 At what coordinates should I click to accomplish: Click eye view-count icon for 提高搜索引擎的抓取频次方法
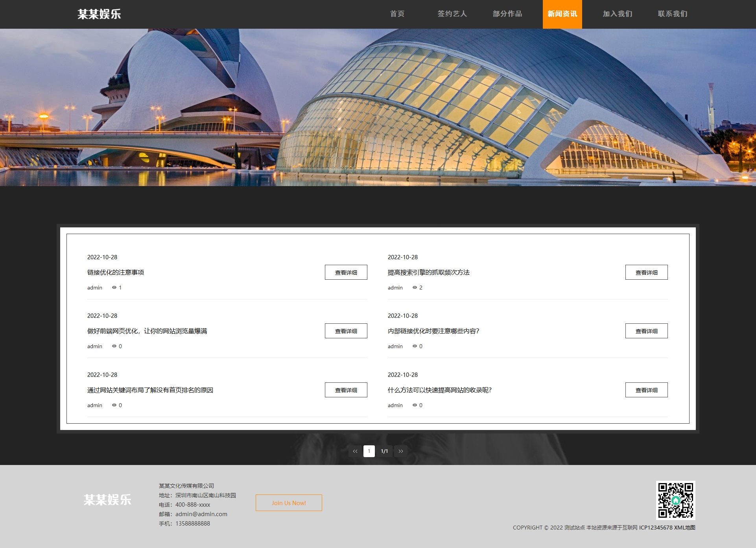(415, 288)
